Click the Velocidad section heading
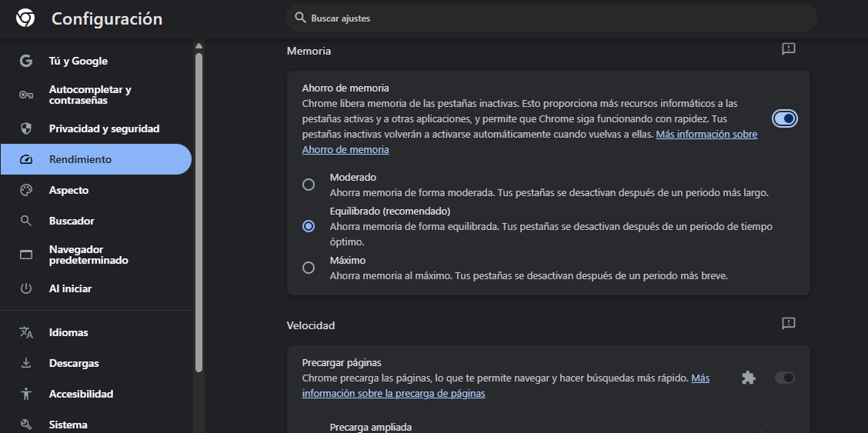Image resolution: width=868 pixels, height=433 pixels. pyautogui.click(x=311, y=325)
